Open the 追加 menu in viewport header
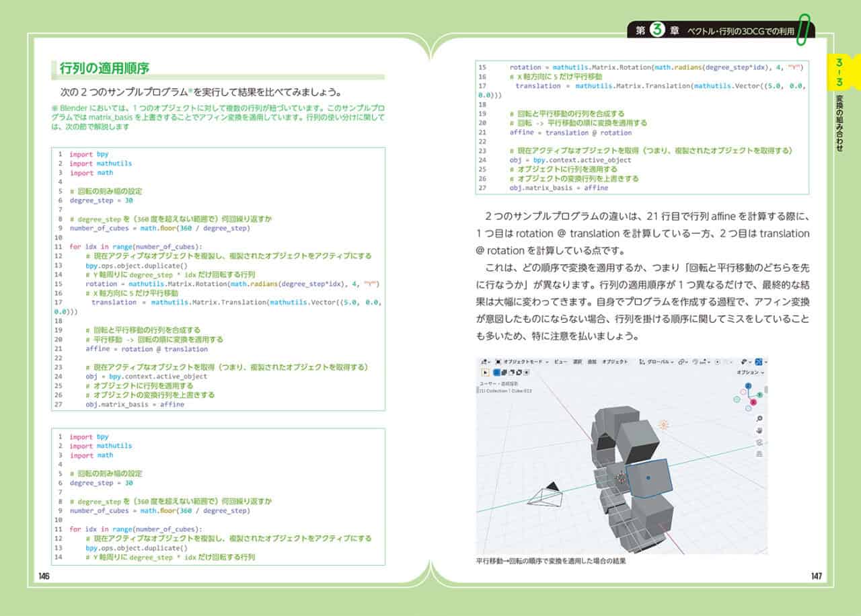The height and width of the screenshot is (616, 861). coord(591,362)
